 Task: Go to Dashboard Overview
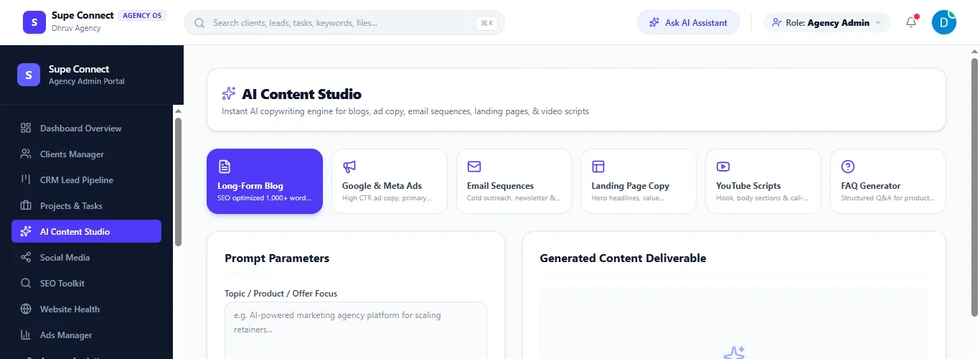pos(86,129)
